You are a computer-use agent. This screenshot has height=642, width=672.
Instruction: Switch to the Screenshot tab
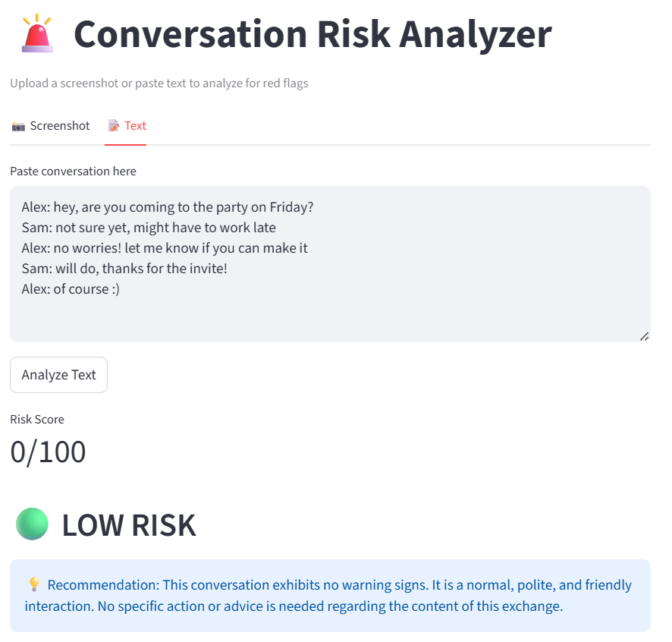(51, 126)
